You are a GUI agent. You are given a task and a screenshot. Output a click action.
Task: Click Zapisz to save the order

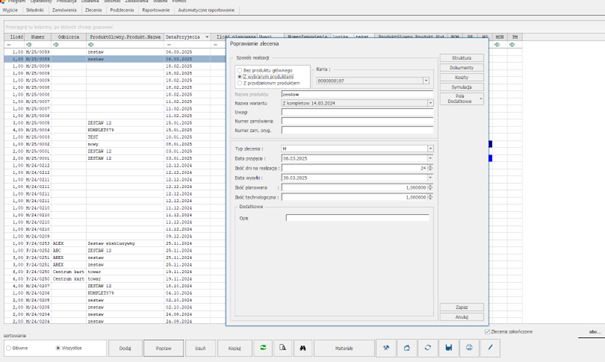point(461,307)
